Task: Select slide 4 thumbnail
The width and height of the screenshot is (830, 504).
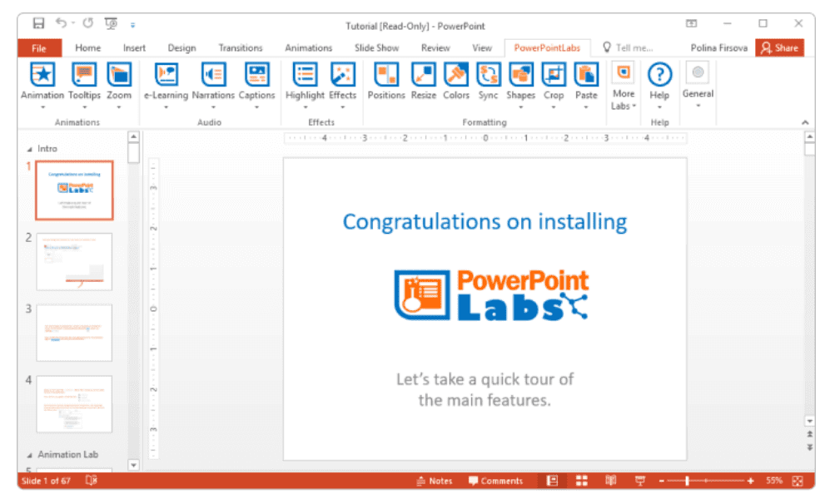Action: 74,404
